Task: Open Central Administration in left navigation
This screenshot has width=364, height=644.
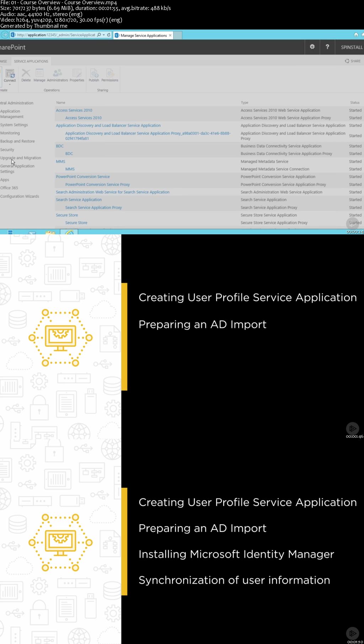Action: [17, 103]
